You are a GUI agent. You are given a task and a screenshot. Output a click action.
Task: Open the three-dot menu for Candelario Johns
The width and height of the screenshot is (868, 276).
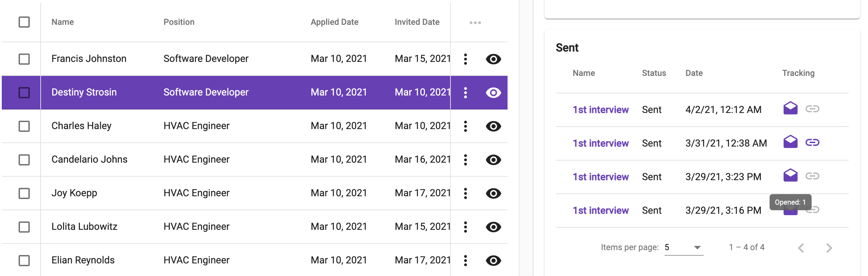point(465,160)
